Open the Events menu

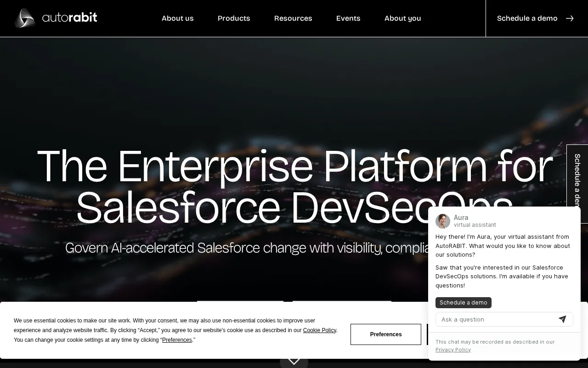[x=348, y=18]
